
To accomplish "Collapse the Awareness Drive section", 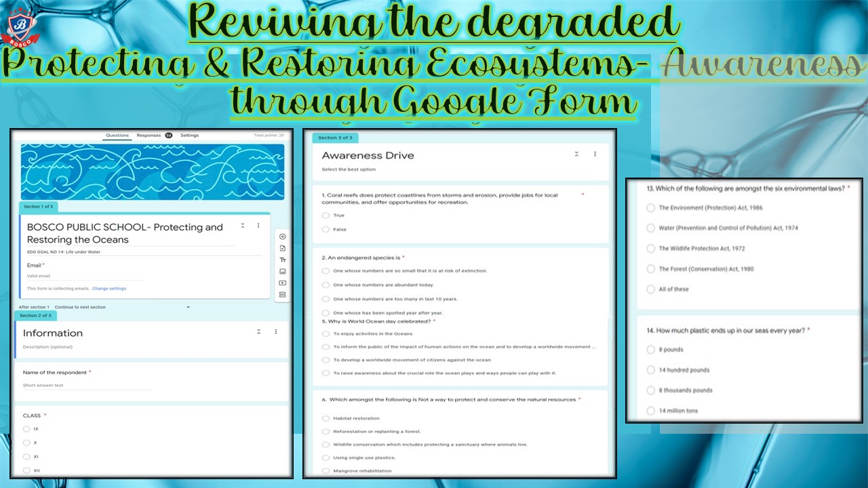I will (576, 155).
